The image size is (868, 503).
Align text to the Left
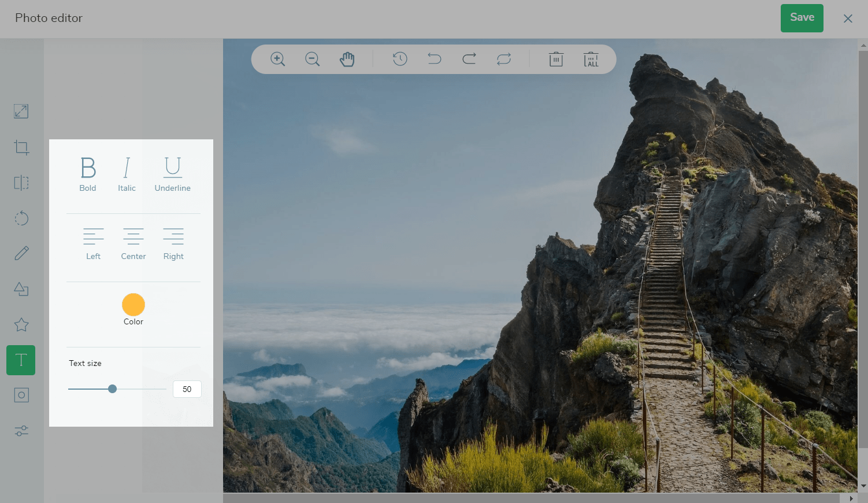tap(93, 243)
